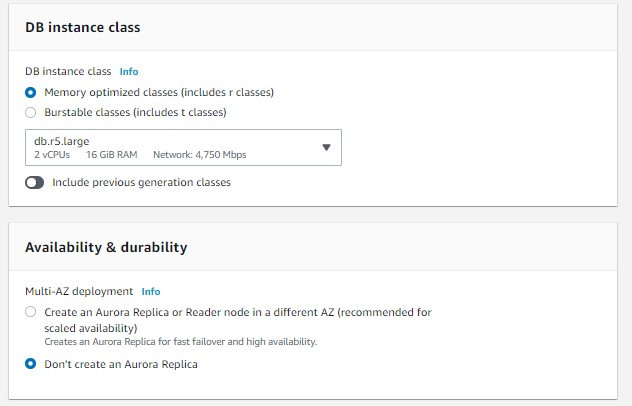Click the 'Don't create an Aurora Replica' label
The width and height of the screenshot is (632, 406).
[x=121, y=364]
